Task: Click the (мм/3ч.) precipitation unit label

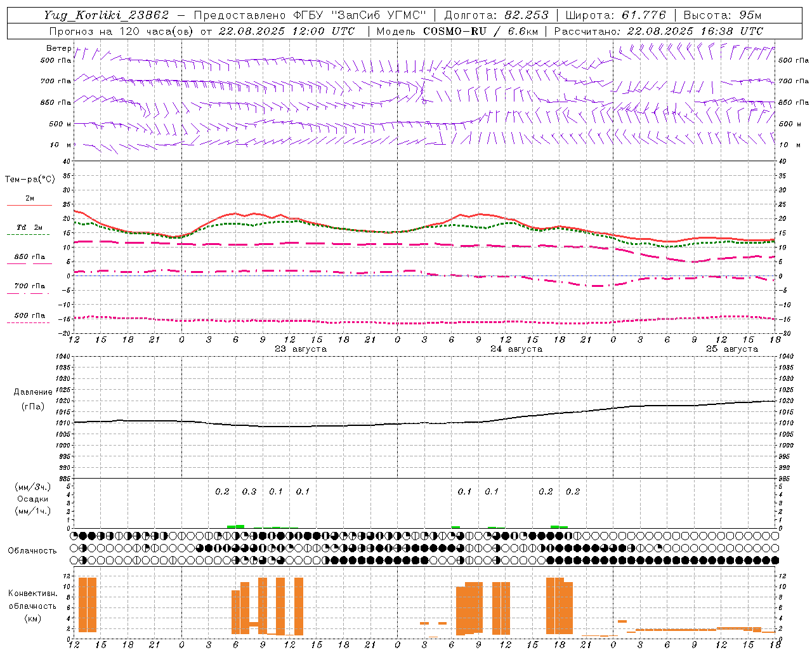Action: click(x=33, y=487)
